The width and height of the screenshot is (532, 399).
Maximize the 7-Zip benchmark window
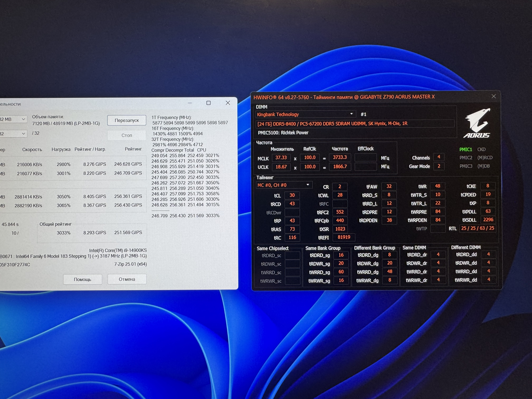(208, 103)
